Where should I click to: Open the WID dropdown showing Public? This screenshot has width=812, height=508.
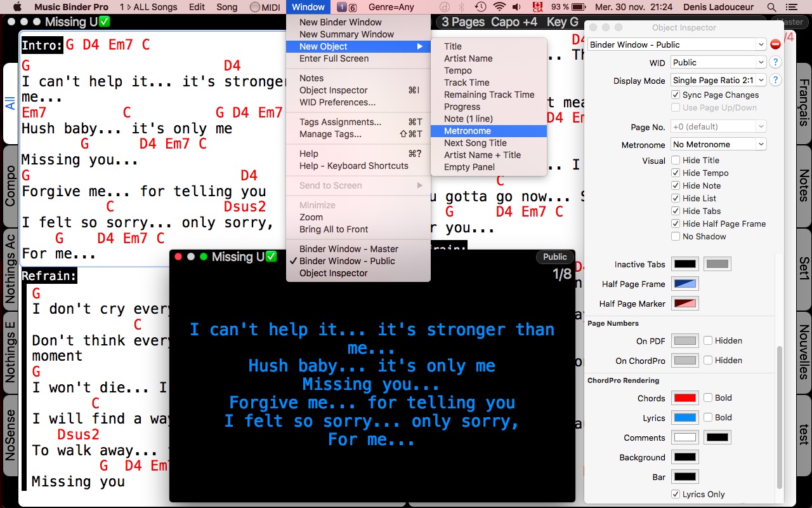[x=719, y=62]
